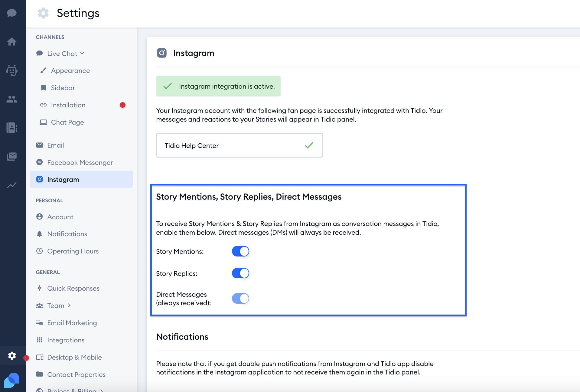Viewport: 580px width, 392px height.
Task: Select the Instagram channel item
Action: click(x=81, y=179)
